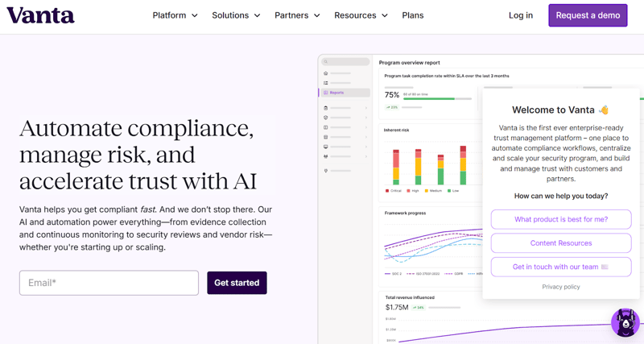Expand the Solutions dropdown menu
This screenshot has height=344, width=644.
(236, 15)
